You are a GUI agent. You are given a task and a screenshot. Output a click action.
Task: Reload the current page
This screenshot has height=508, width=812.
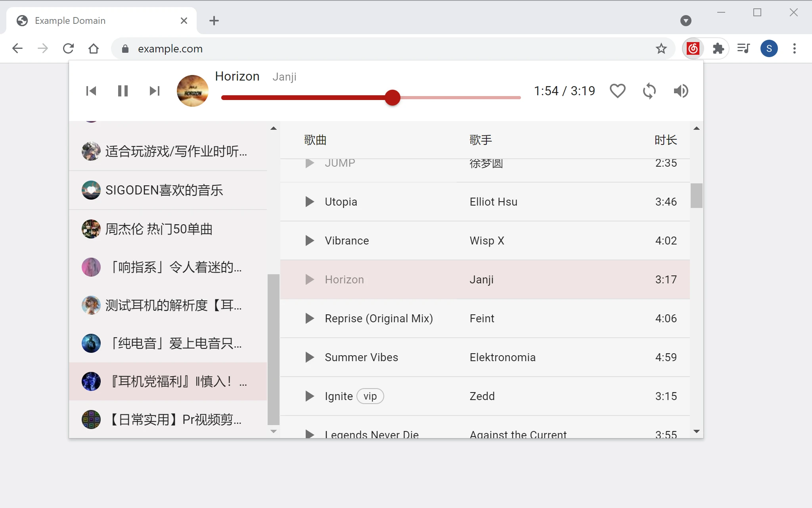coord(68,48)
